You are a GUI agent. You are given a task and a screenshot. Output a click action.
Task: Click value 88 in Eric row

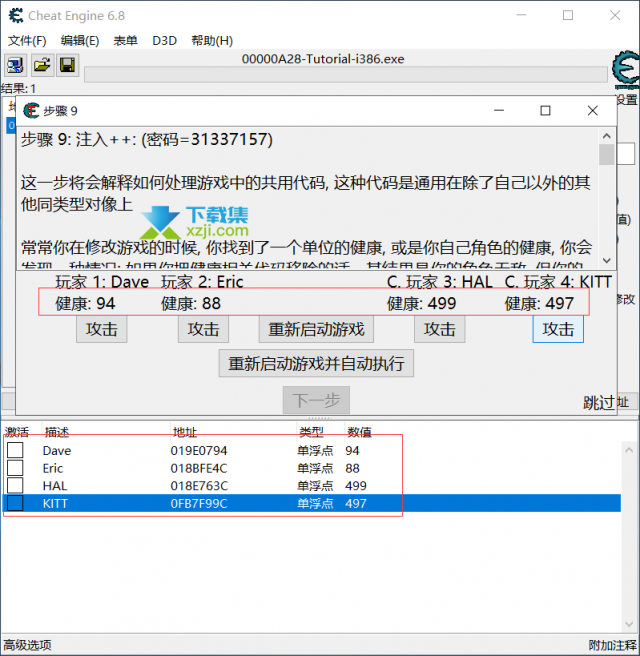click(352, 468)
